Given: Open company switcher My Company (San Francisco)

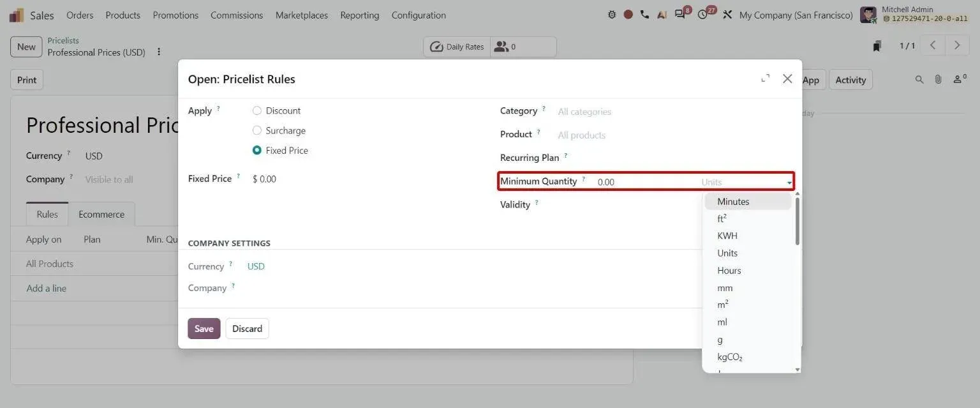Looking at the screenshot, I should 796,15.
